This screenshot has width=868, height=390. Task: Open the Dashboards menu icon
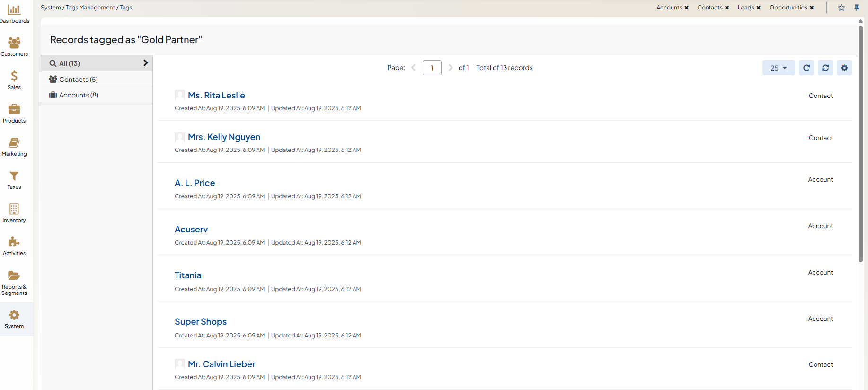[14, 10]
